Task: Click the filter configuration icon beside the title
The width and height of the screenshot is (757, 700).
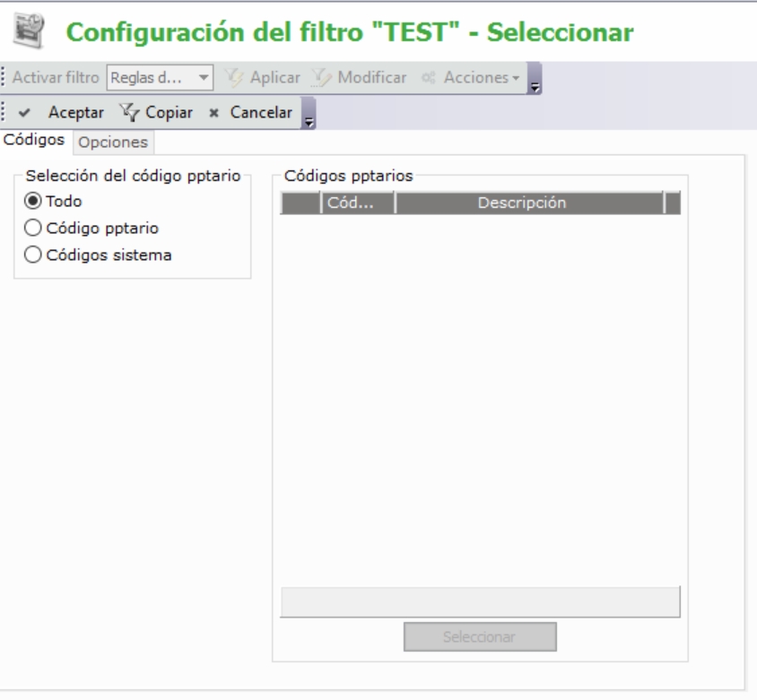Action: click(x=28, y=31)
